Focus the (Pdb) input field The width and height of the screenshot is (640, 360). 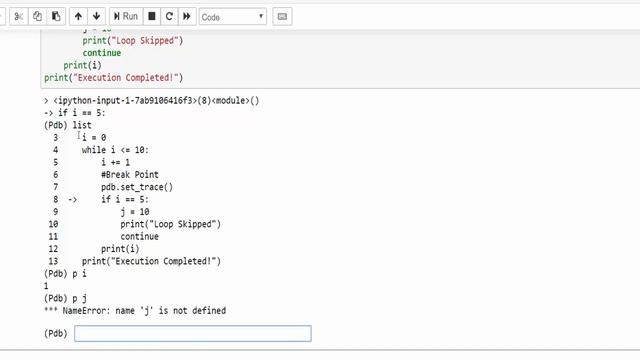point(193,333)
